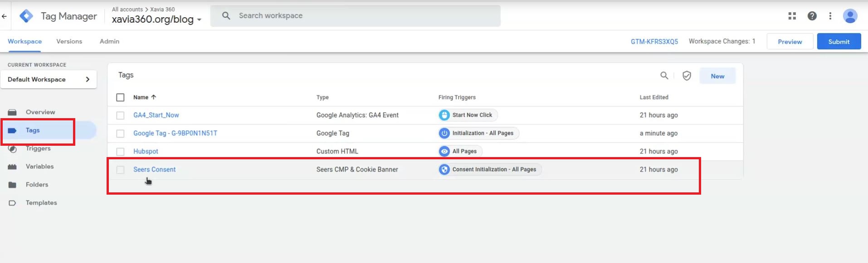Select Tags in the sidebar
This screenshot has height=263, width=868.
tap(33, 130)
